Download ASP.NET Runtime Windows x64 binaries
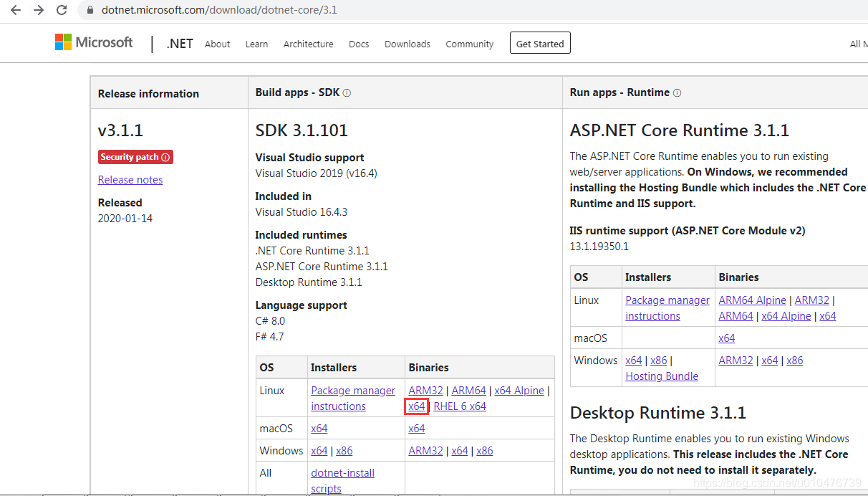 click(x=770, y=361)
